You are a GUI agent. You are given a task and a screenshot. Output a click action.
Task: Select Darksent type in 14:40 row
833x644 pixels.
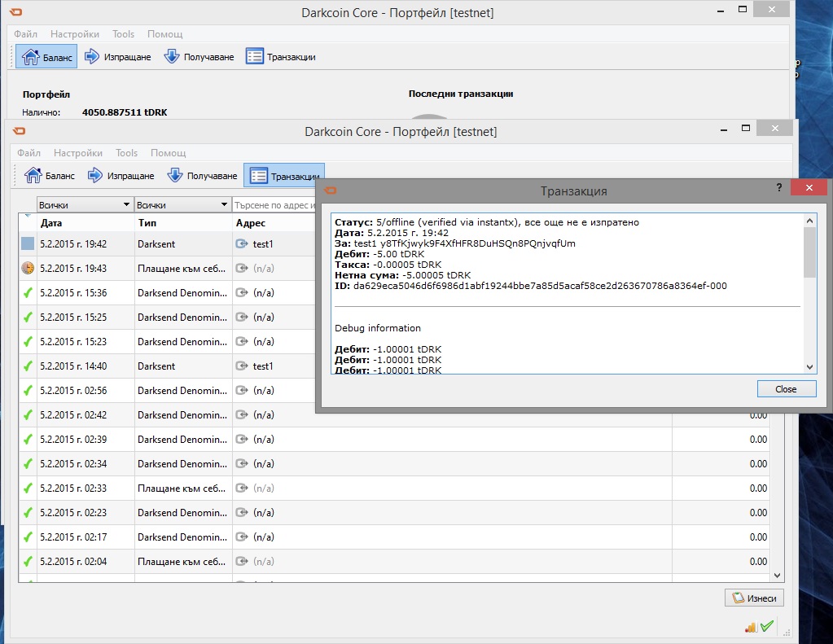[x=156, y=366]
